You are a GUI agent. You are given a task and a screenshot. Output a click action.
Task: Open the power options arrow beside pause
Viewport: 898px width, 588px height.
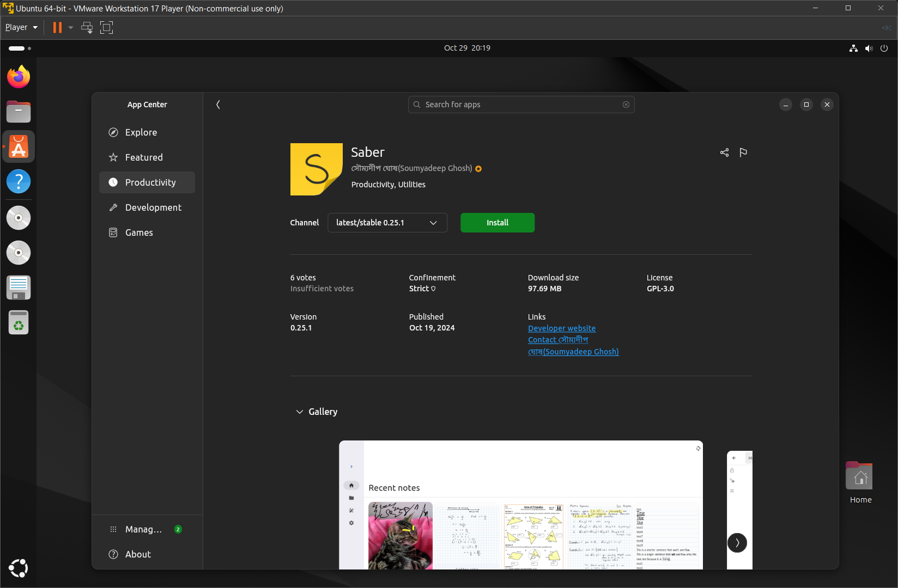(x=70, y=27)
